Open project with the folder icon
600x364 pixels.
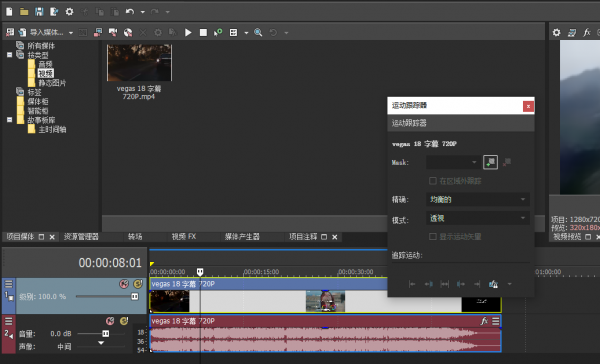coord(24,12)
